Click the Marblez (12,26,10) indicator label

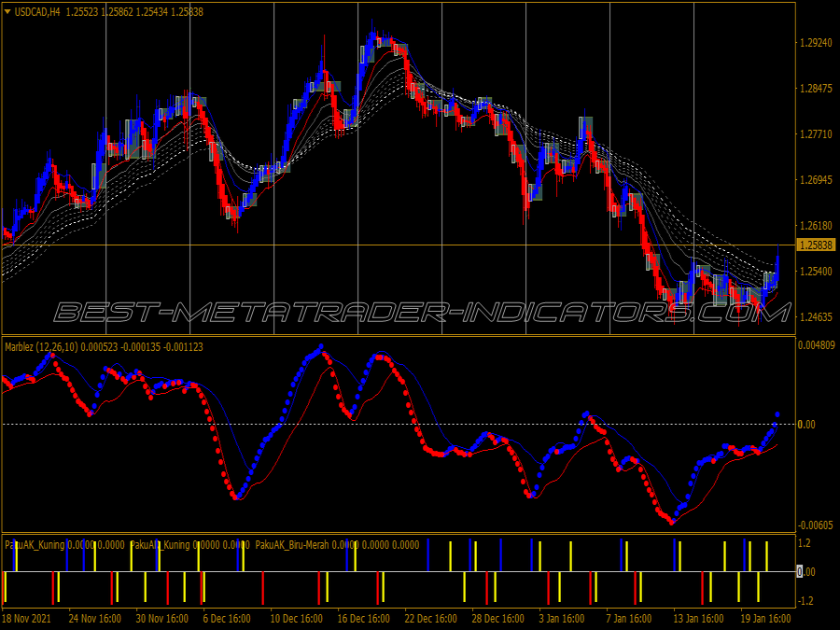(42, 347)
